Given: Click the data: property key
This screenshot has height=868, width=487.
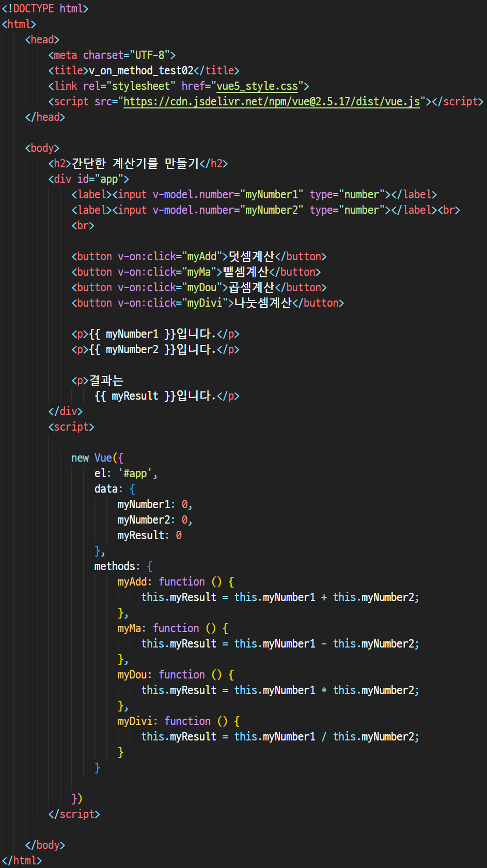Looking at the screenshot, I should pyautogui.click(x=108, y=489).
